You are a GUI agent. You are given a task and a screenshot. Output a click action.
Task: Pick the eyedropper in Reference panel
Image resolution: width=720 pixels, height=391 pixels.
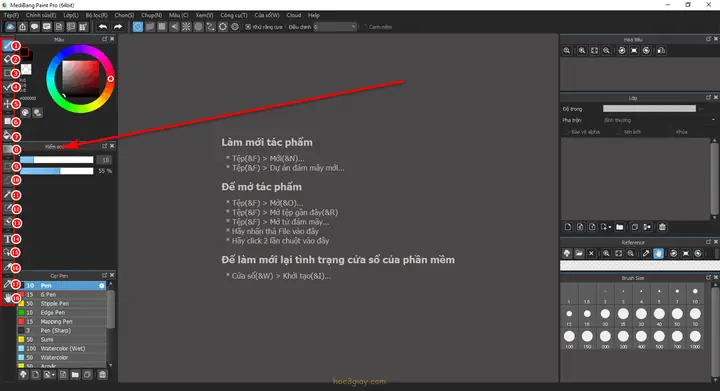point(646,253)
